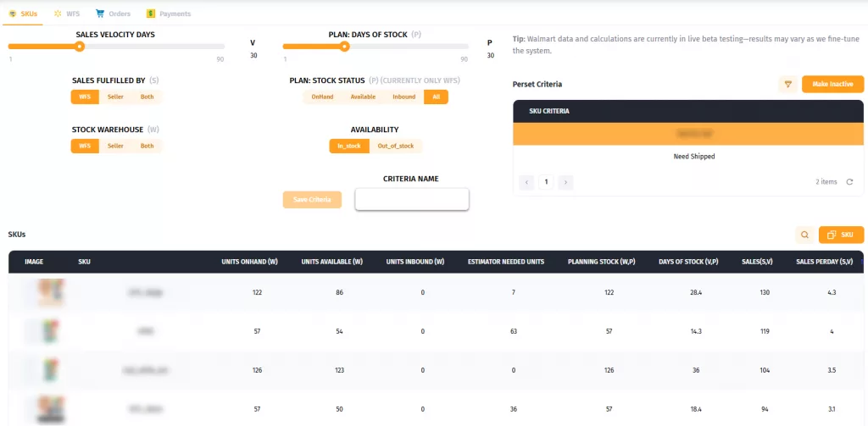
Task: Click the search magnifier icon above SKU table
Action: point(804,235)
